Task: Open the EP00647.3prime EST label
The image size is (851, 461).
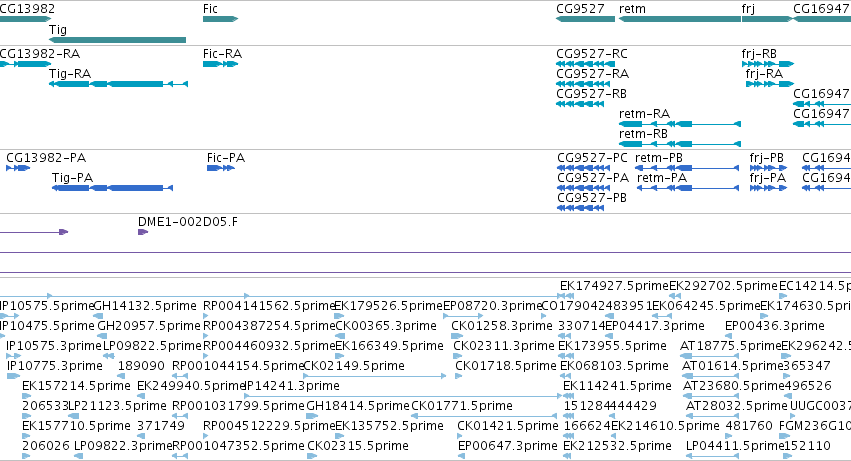Action: click(508, 447)
